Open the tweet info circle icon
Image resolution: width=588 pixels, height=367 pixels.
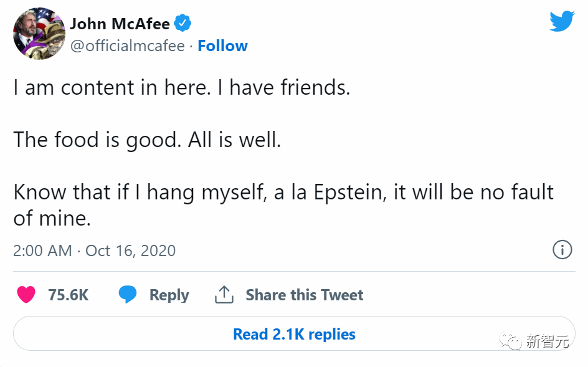[x=562, y=250]
